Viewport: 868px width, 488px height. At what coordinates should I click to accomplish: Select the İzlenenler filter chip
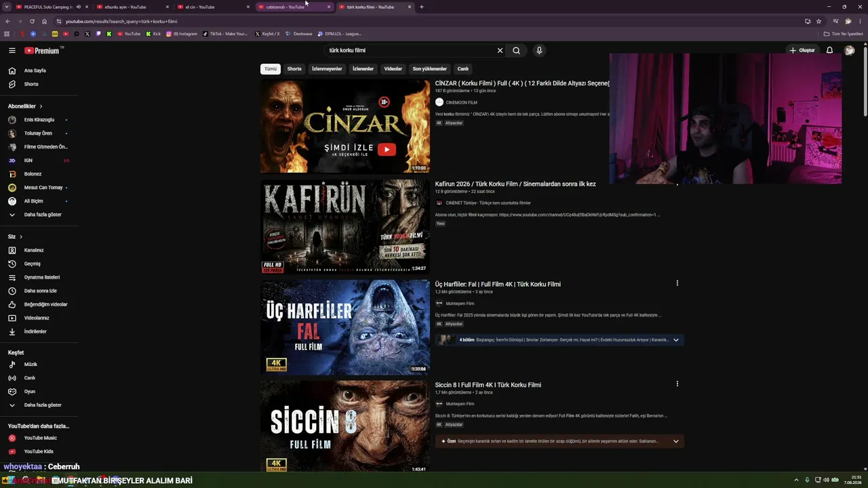point(363,68)
